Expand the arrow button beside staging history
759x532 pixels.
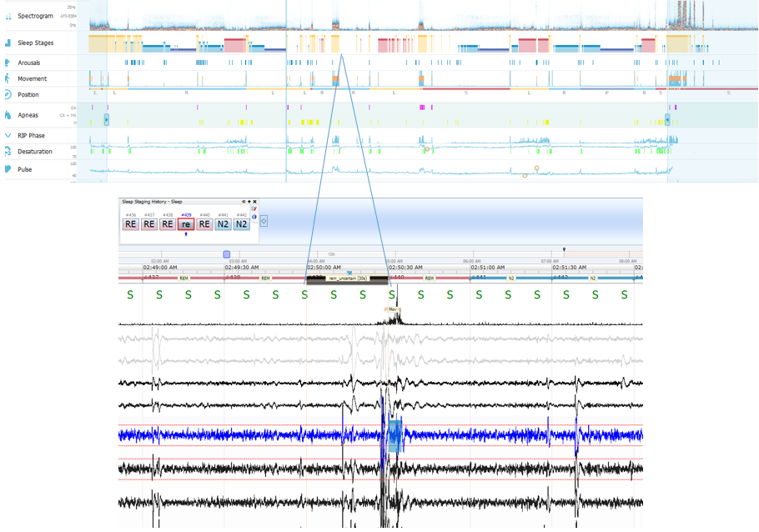coord(264,222)
